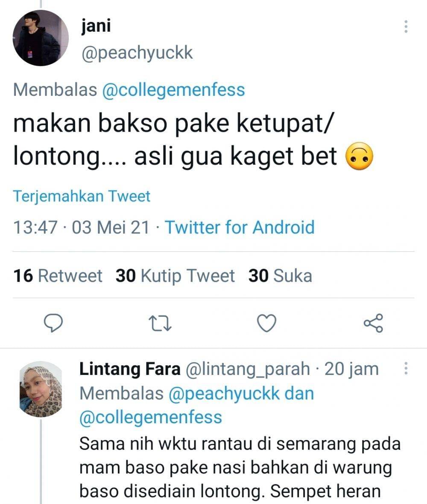
Task: Open jani's profile picture
Action: 41,38
